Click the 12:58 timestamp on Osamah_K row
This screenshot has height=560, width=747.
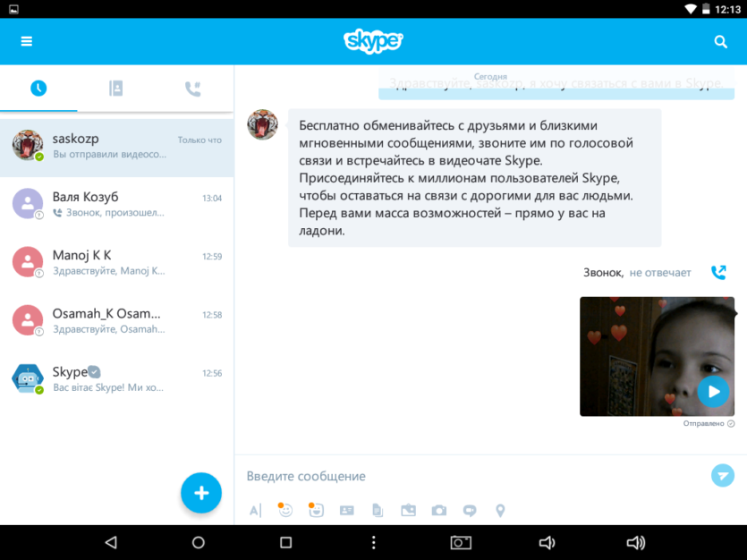212,315
